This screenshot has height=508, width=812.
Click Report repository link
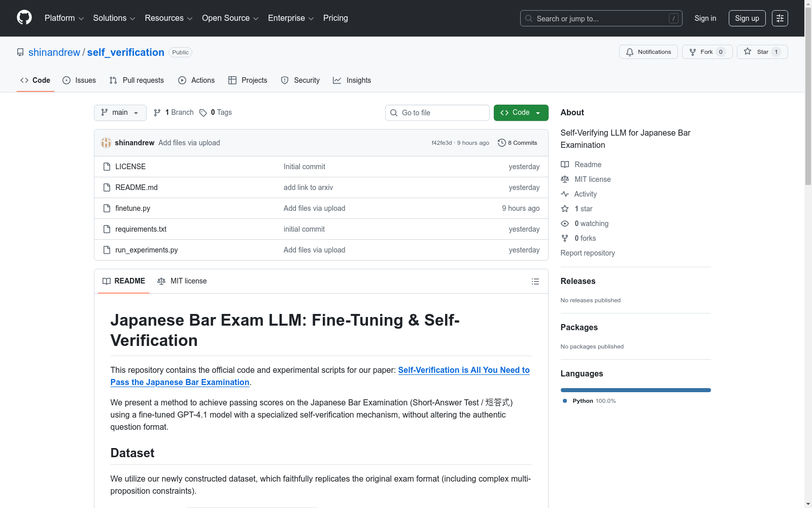click(588, 253)
